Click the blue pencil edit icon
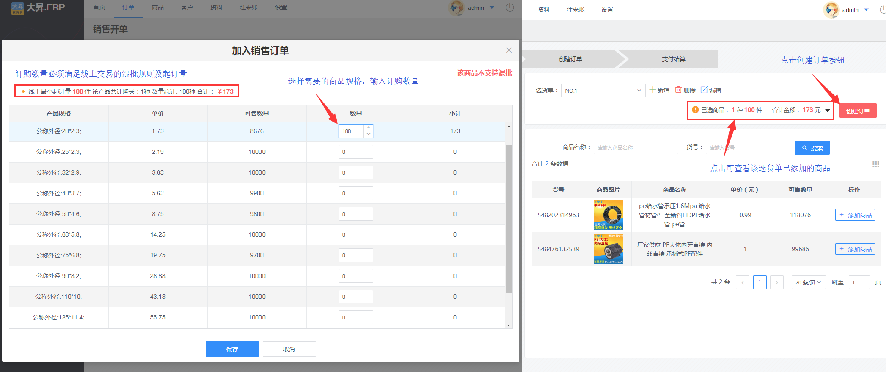The height and width of the screenshot is (373, 886). (704, 90)
